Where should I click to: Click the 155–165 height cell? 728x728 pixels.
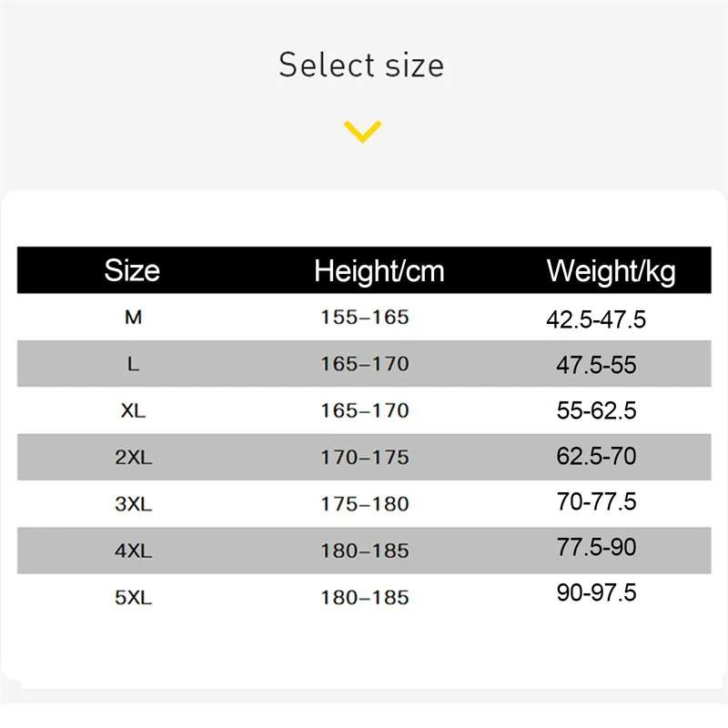tap(365, 318)
